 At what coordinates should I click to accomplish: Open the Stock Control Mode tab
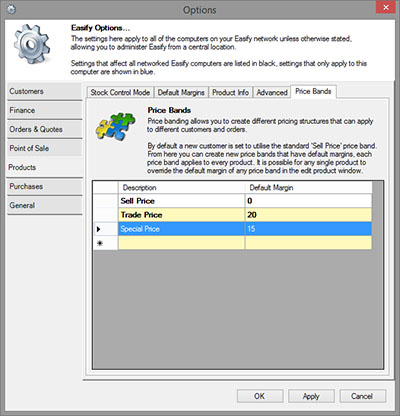click(120, 92)
